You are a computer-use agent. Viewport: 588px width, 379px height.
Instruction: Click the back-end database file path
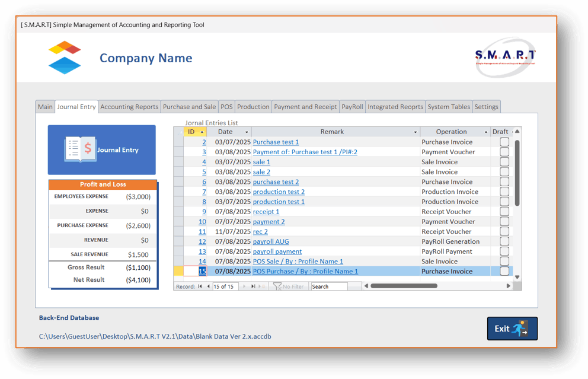tap(155, 336)
